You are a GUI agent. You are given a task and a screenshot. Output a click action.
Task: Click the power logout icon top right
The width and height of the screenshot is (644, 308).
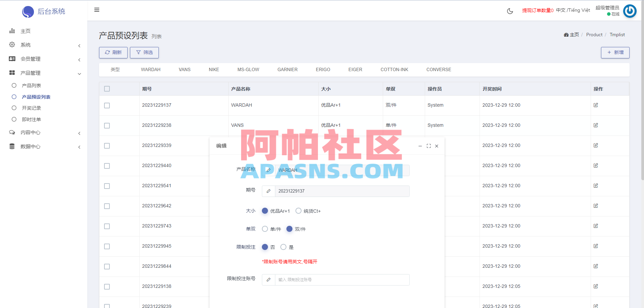(630, 11)
